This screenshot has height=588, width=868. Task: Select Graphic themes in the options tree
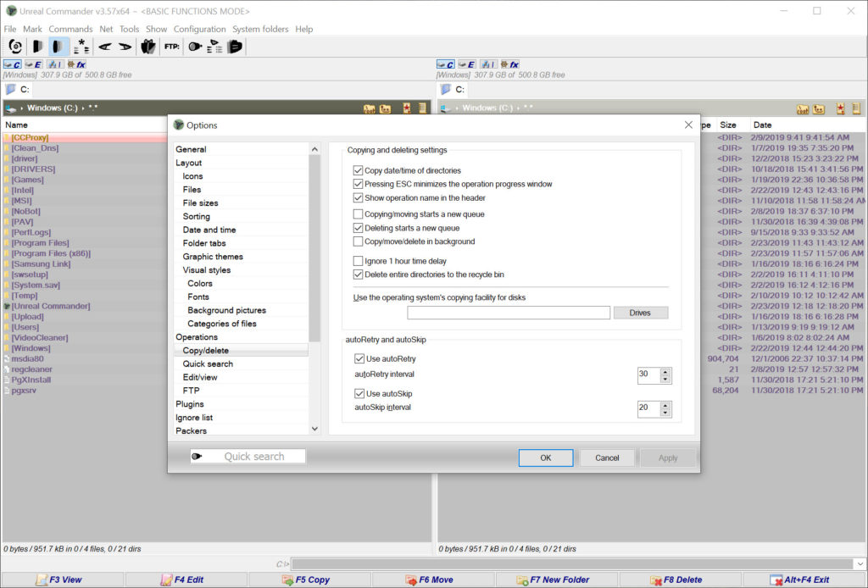tap(213, 256)
